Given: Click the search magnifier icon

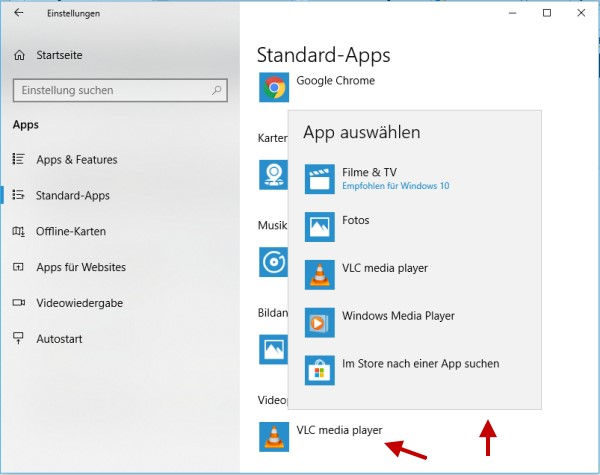Looking at the screenshot, I should click(217, 90).
